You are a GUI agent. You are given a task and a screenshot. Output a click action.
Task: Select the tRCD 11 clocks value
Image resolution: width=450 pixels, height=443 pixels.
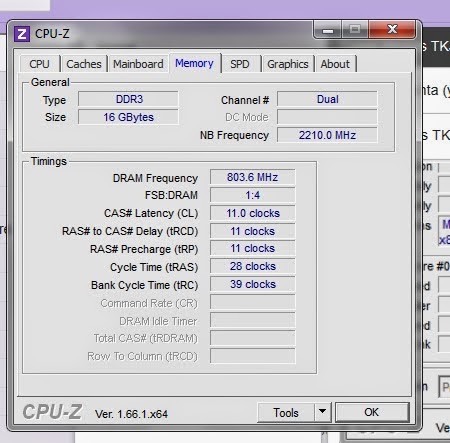pyautogui.click(x=253, y=231)
